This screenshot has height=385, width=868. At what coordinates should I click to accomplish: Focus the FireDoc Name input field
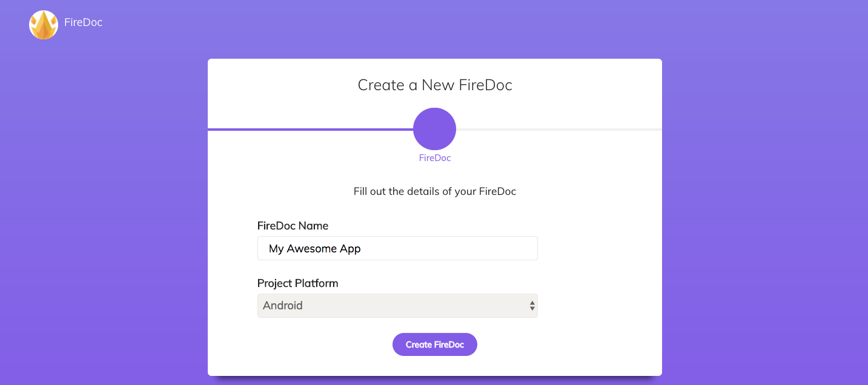[397, 248]
